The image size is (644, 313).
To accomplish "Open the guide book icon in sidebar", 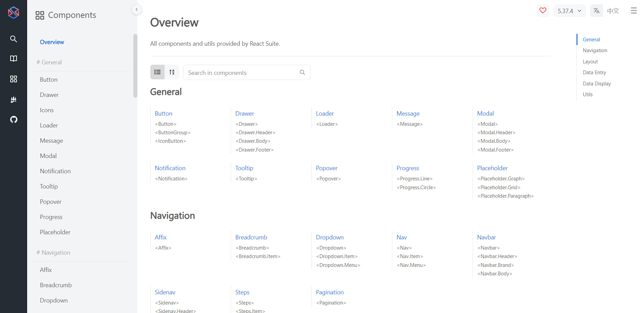I will pyautogui.click(x=13, y=59).
